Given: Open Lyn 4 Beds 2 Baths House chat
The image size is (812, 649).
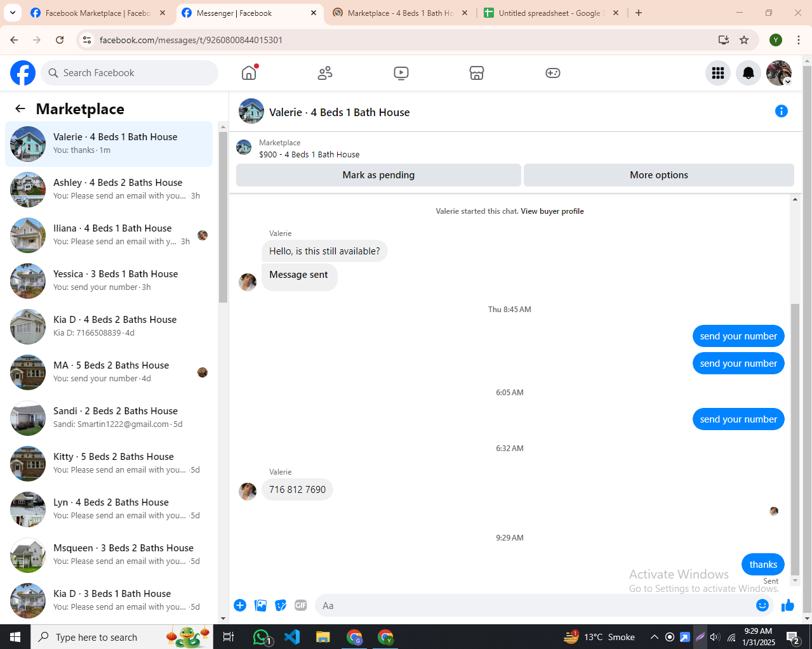Looking at the screenshot, I should click(x=109, y=509).
